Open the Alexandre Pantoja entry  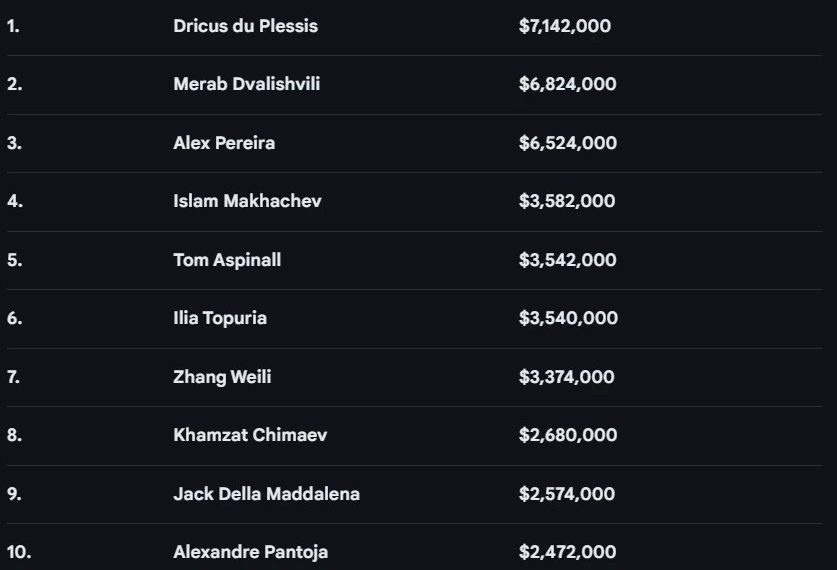click(x=250, y=552)
